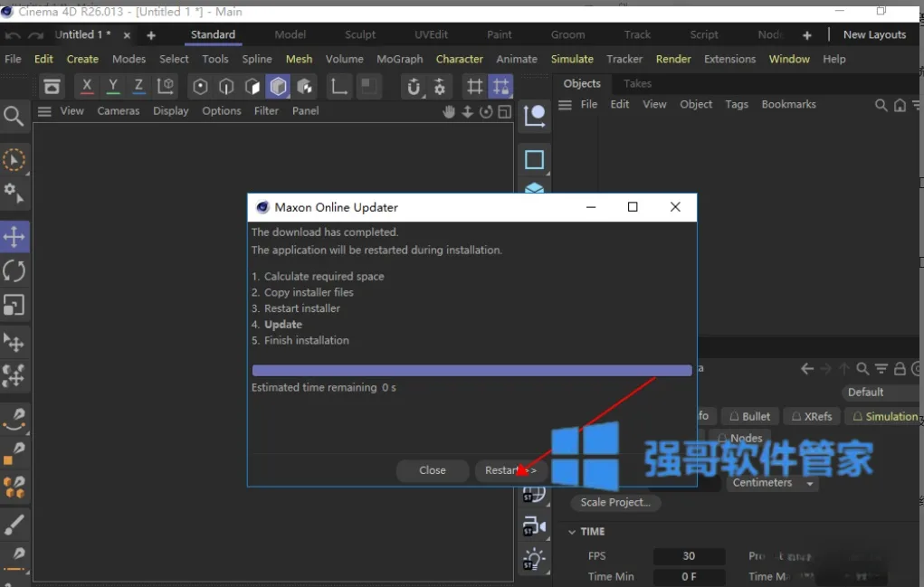Select the XRefs attributes tab
The image size is (924, 587).
tap(812, 416)
